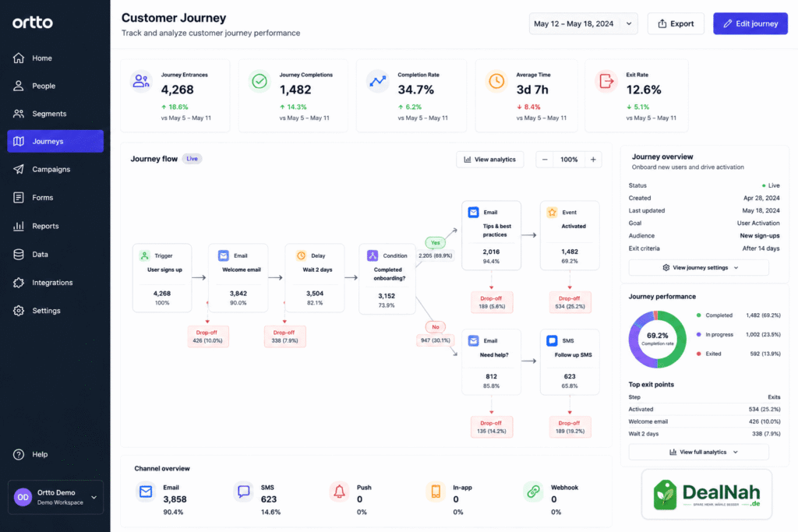The width and height of the screenshot is (798, 532).
Task: Click the Drop-off 426 (10.0%) box
Action: pyautogui.click(x=207, y=336)
